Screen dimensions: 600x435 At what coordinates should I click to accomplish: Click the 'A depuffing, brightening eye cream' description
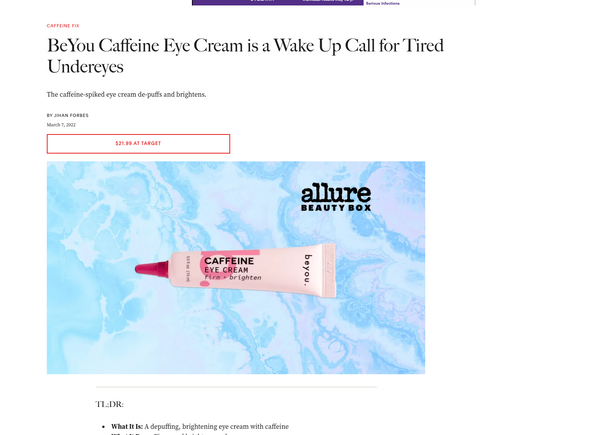[x=199, y=426]
